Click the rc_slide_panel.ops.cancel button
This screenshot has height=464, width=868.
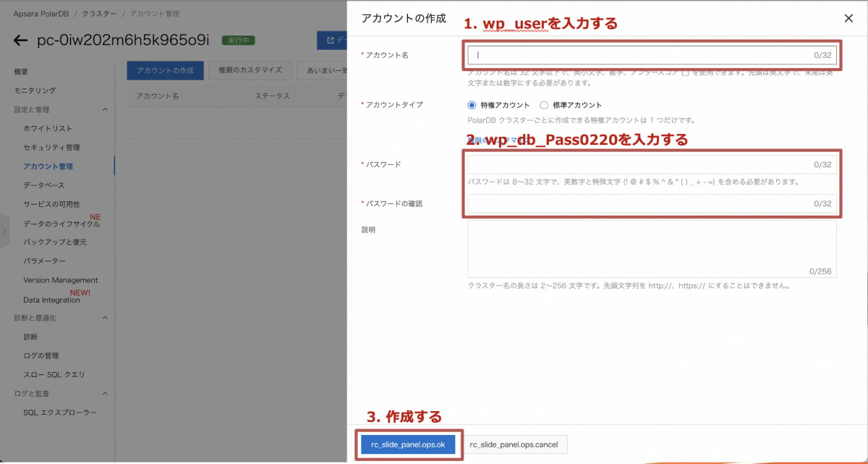click(514, 444)
